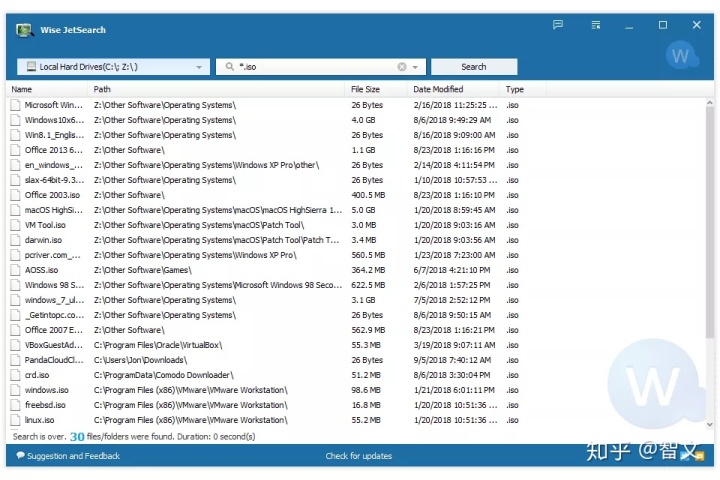Image resolution: width=720 pixels, height=480 pixels.
Task: Click the 30 files found status count
Action: (77, 437)
